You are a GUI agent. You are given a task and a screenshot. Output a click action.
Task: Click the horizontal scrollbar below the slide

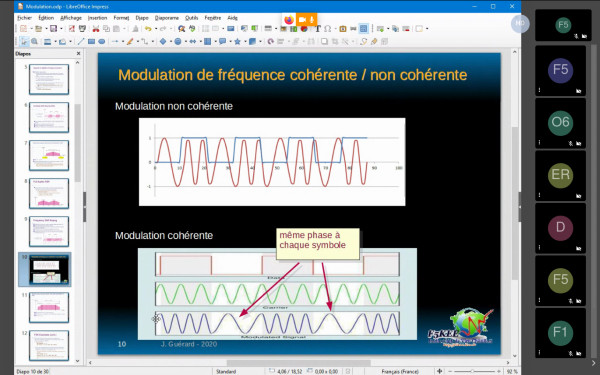(x=298, y=362)
